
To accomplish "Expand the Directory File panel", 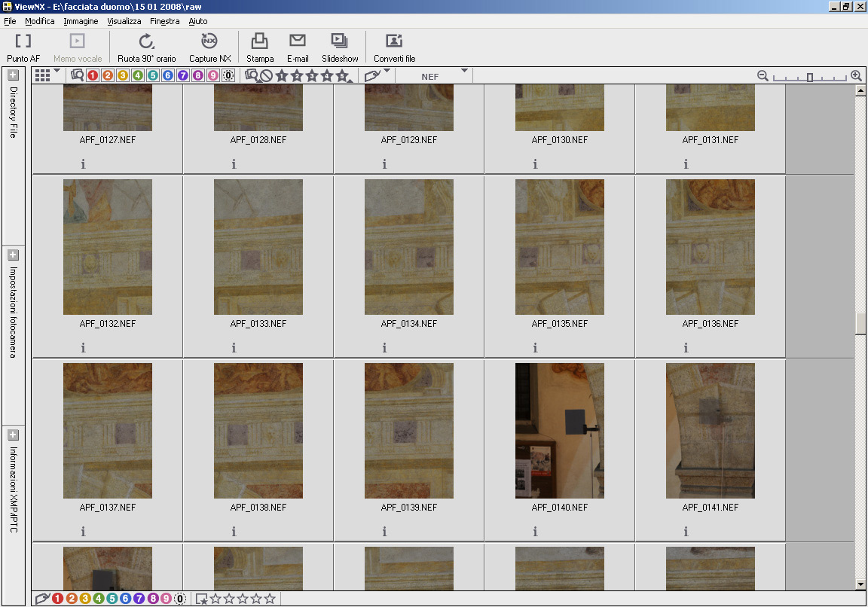I will (x=14, y=75).
